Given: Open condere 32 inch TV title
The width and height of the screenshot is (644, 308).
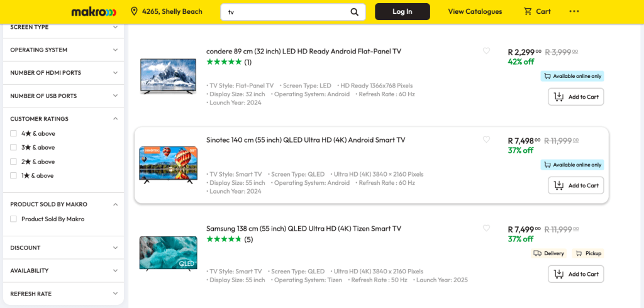Looking at the screenshot, I should tap(304, 52).
